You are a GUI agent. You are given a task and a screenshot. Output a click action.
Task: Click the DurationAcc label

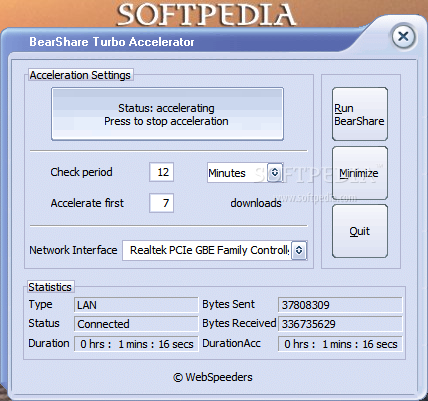pyautogui.click(x=231, y=343)
